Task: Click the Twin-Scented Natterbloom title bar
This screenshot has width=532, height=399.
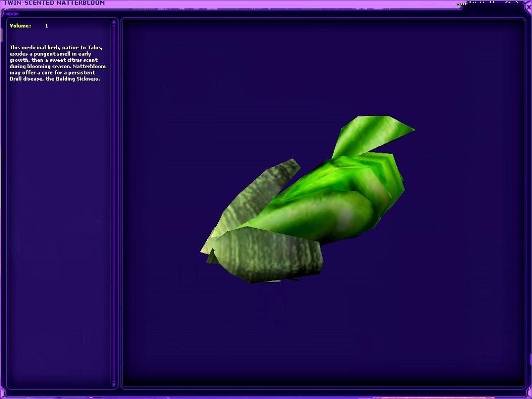Action: click(x=210, y=3)
